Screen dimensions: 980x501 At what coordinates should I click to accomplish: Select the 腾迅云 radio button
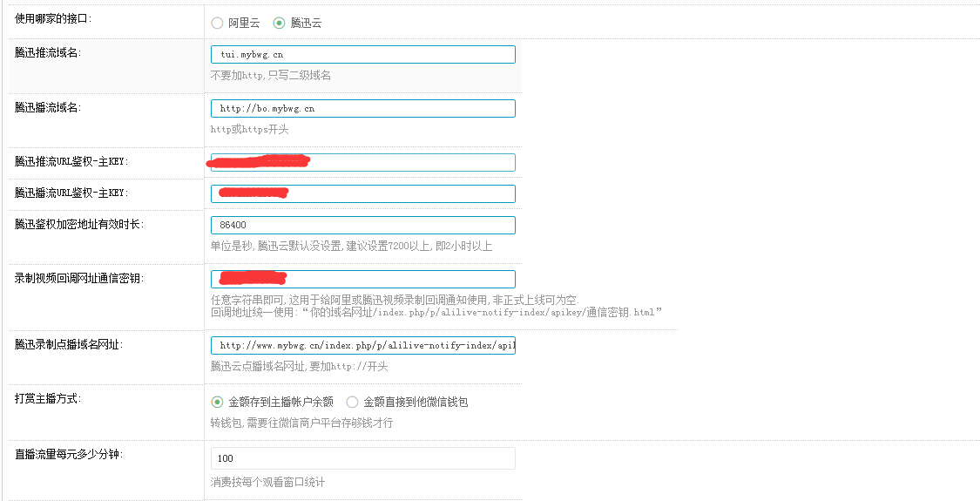point(279,24)
